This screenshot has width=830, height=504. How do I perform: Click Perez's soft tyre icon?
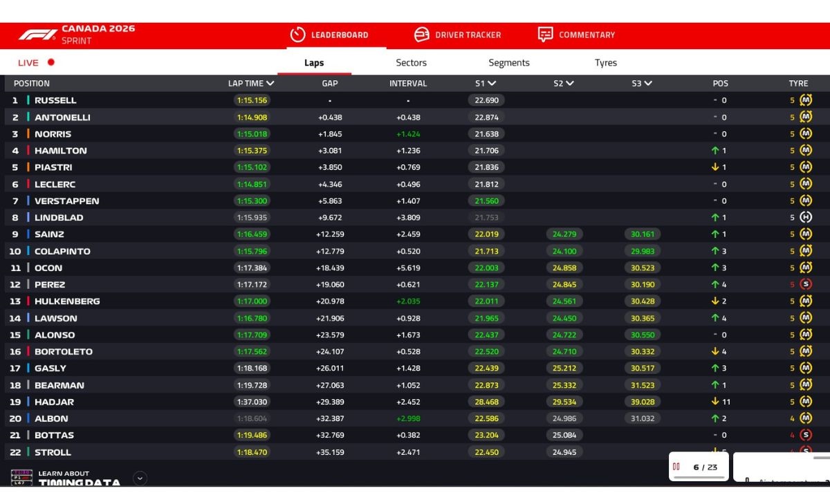(806, 284)
